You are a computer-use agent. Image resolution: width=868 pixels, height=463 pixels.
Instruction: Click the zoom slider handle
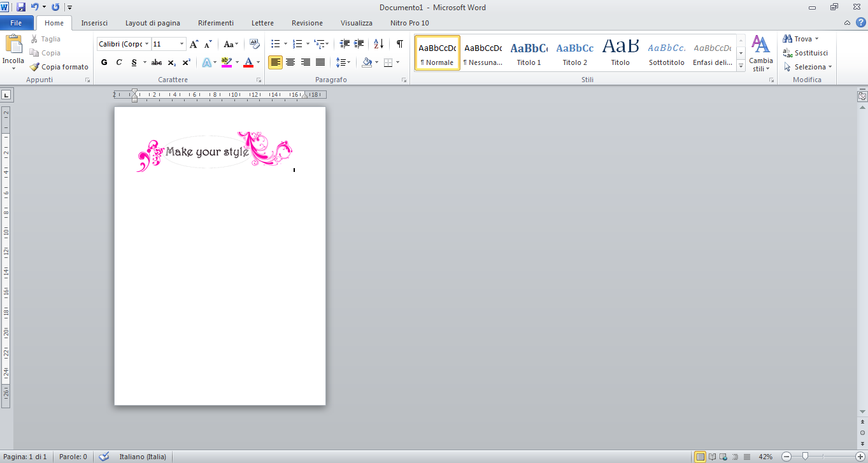tap(806, 457)
